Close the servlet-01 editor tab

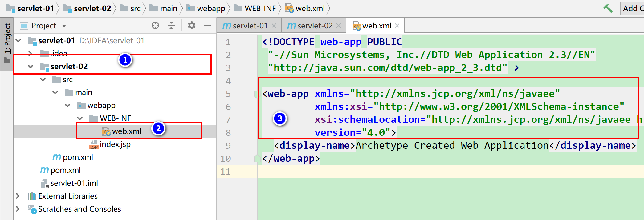tap(274, 26)
